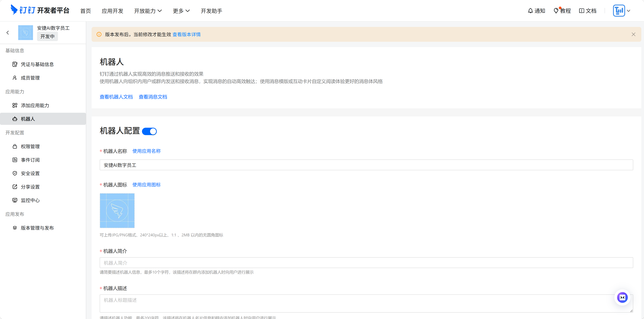
Task: Click the 应用发布 sidebar group label
Action: [15, 214]
